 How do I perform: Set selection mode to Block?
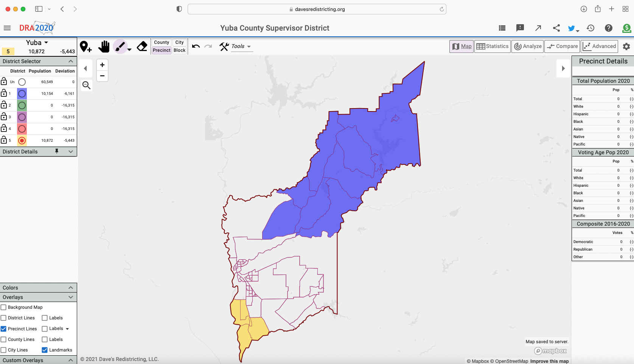[180, 50]
